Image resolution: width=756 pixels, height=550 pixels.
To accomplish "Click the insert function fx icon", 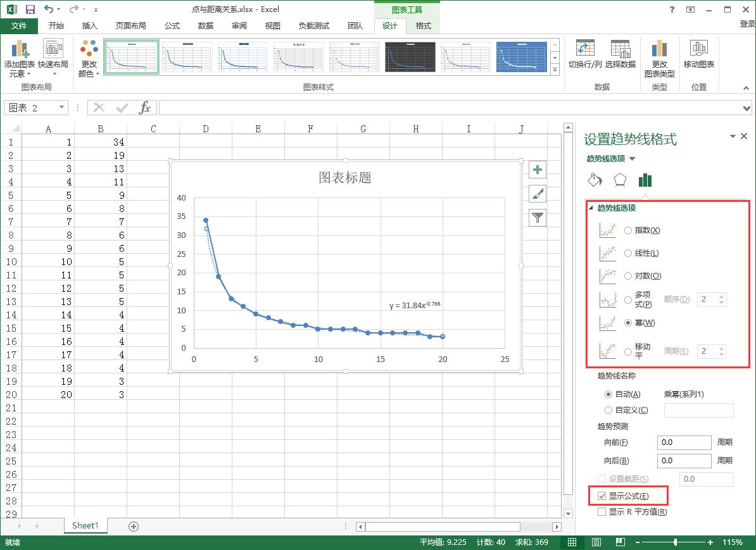I will tap(144, 108).
